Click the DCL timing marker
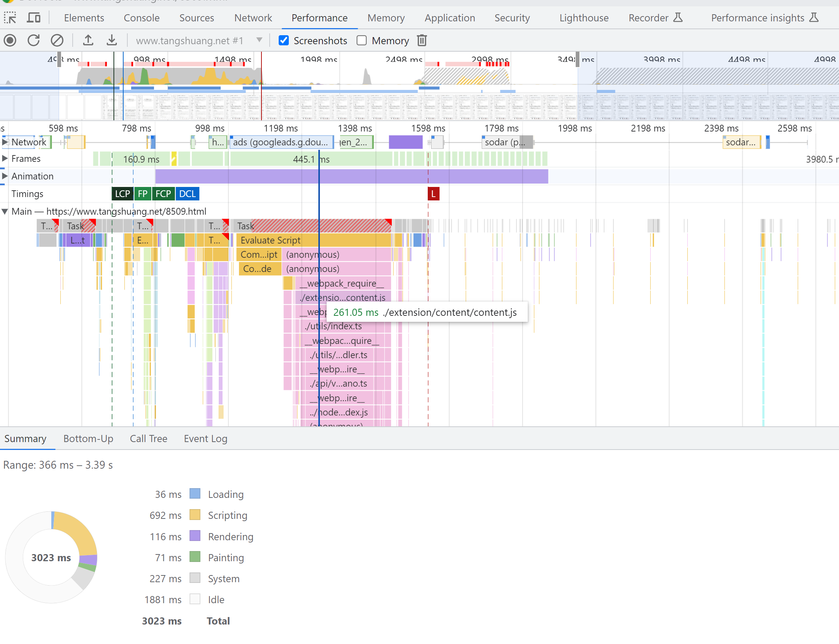The width and height of the screenshot is (839, 644). (187, 194)
